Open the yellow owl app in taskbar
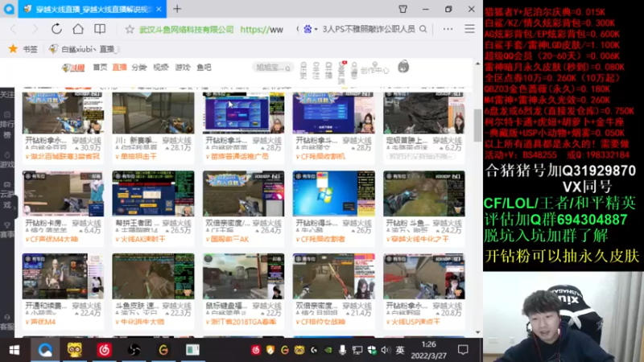This screenshot has width=644, height=362. 74,350
